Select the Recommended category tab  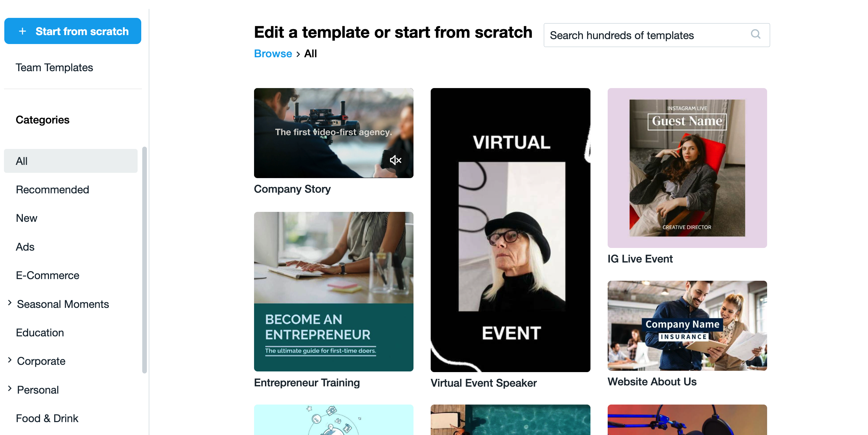52,190
